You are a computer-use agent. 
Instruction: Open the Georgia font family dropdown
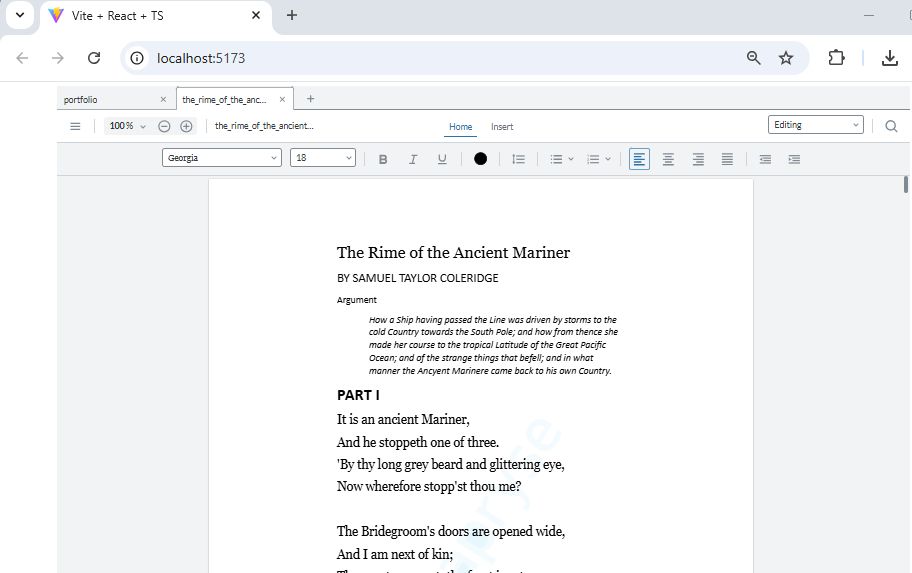tap(222, 158)
